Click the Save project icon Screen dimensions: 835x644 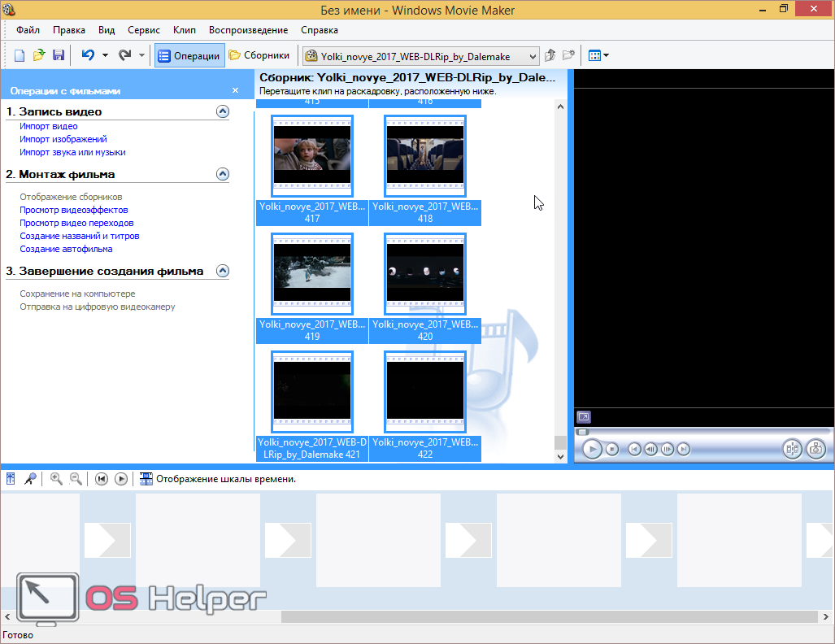[58, 55]
